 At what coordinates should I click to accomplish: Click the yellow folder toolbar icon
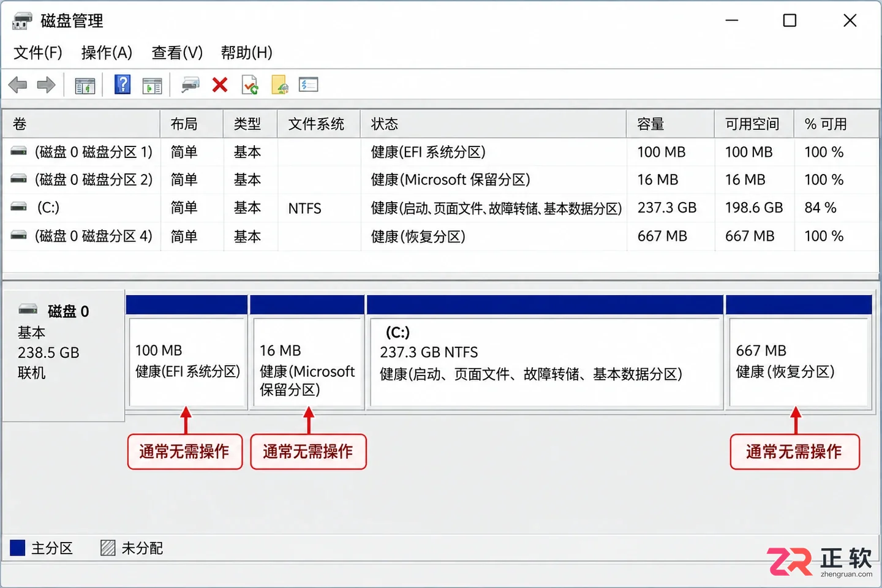[x=280, y=85]
